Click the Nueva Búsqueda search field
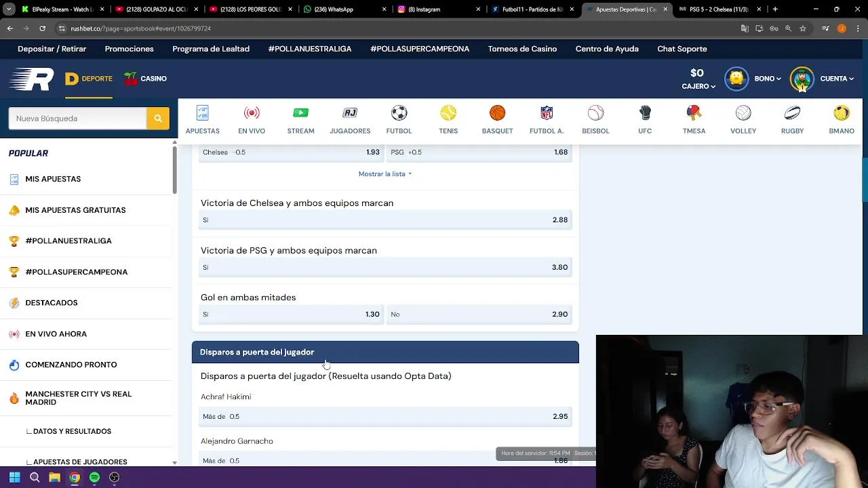868x488 pixels. [77, 118]
